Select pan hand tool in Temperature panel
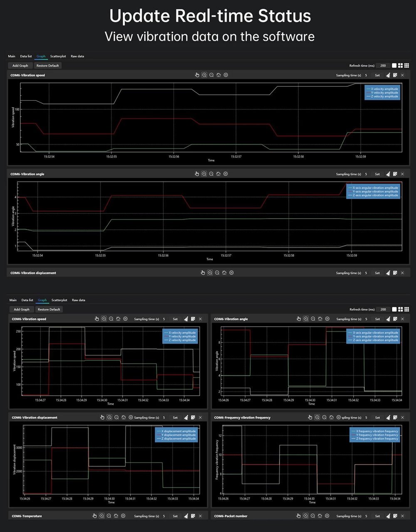 point(95,516)
